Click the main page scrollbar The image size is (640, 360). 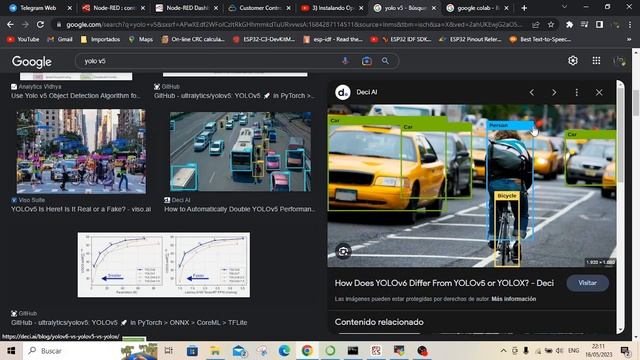pos(636,103)
